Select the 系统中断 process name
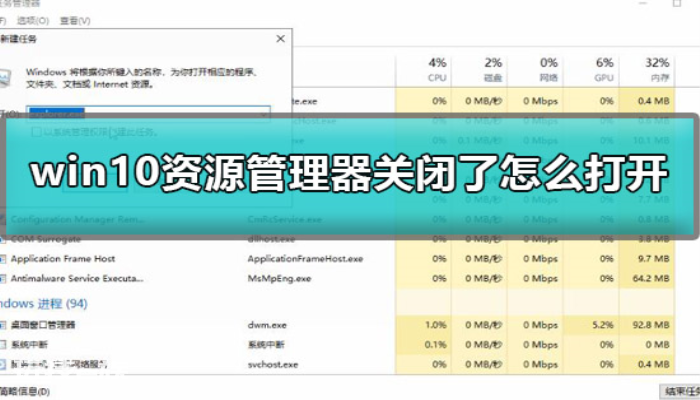The width and height of the screenshot is (700, 400). tap(29, 344)
